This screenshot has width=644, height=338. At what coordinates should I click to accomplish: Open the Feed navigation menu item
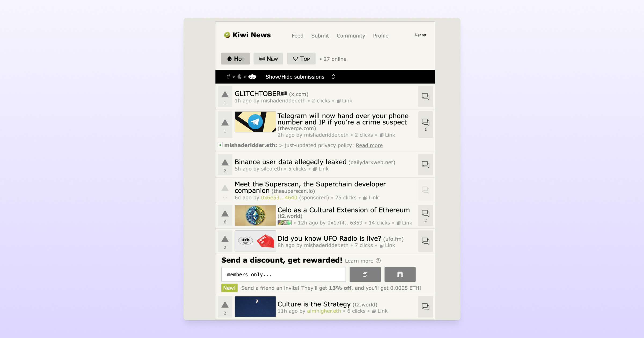[x=297, y=36]
